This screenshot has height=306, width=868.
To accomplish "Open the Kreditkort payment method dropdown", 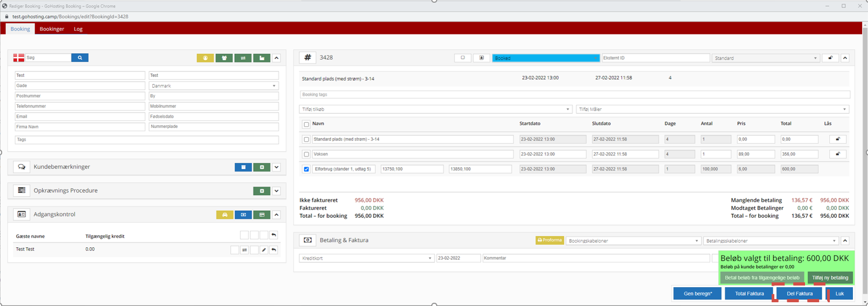I will [366, 258].
